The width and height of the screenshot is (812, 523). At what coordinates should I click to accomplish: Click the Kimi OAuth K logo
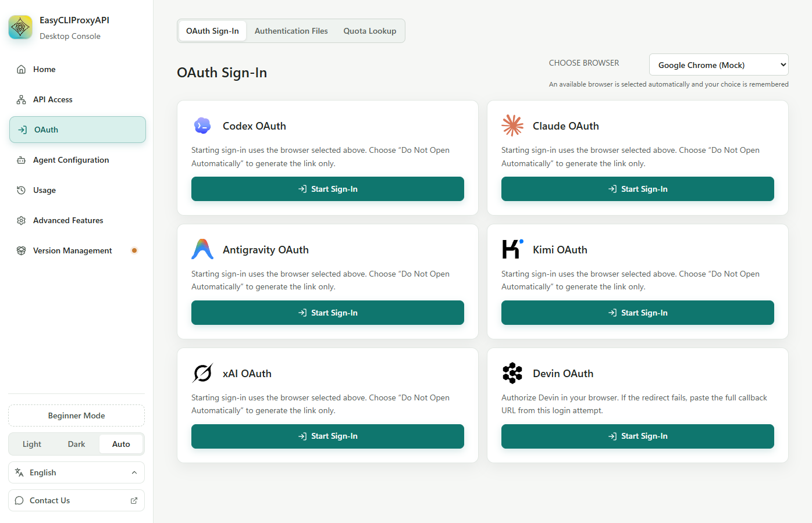[512, 249]
